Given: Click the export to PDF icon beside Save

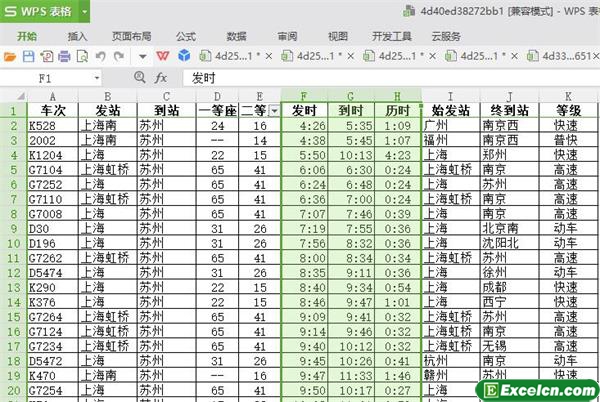Looking at the screenshot, I should [47, 57].
